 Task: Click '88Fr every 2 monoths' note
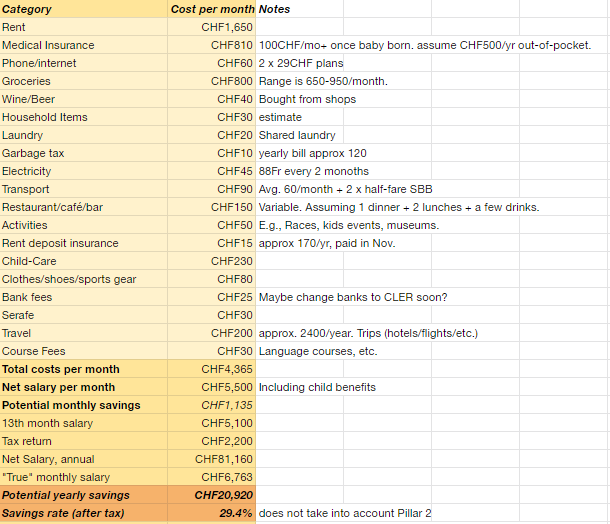pyautogui.click(x=314, y=171)
